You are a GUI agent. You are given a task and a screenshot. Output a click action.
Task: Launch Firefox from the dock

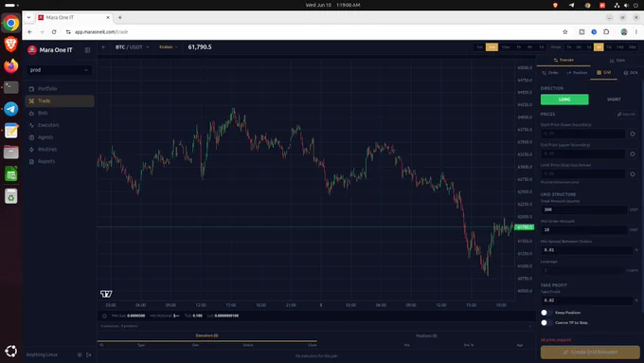(x=11, y=65)
